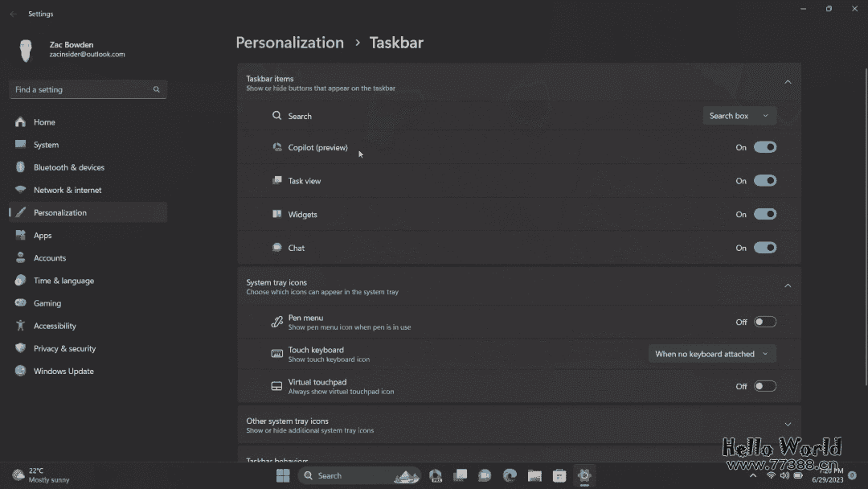Viewport: 868px width, 489px height.
Task: Click the Search magnifier icon in Taskbar items
Action: pyautogui.click(x=276, y=116)
